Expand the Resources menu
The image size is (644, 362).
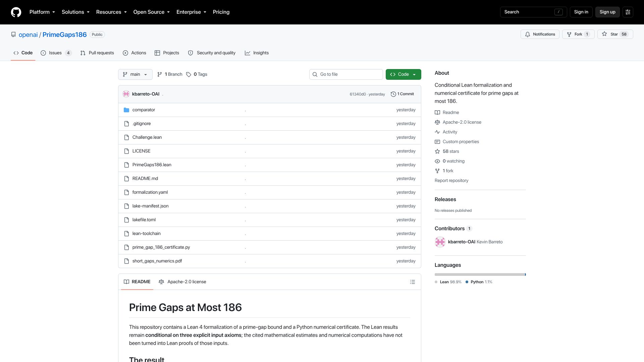111,12
